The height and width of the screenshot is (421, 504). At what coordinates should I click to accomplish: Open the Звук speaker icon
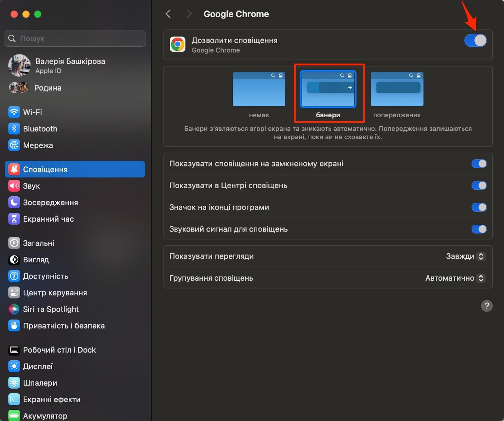tap(14, 186)
